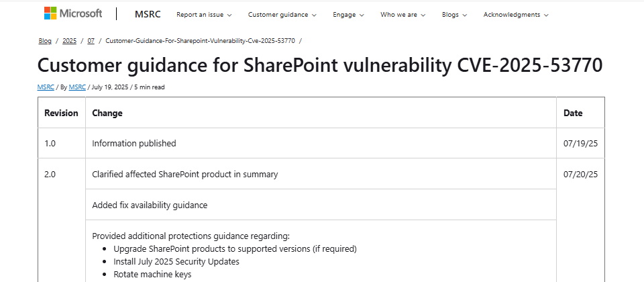Screen dimensions: 644x282
Task: Expand the Engage menu
Action: pyautogui.click(x=348, y=15)
